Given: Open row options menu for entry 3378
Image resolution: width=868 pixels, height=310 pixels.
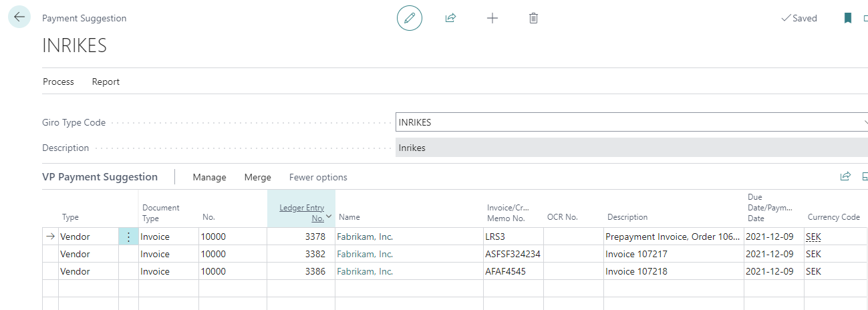Looking at the screenshot, I should point(128,237).
